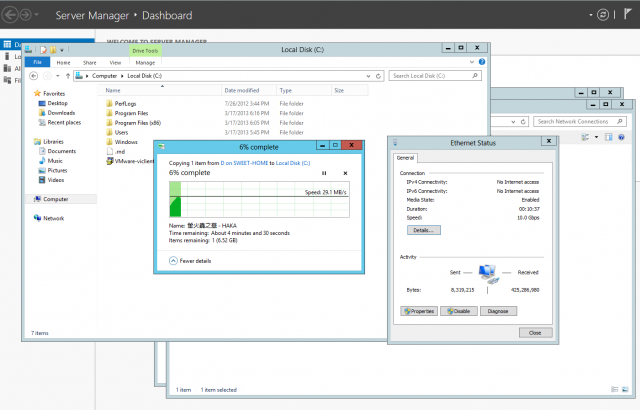Open Ethernet Properties button
Image resolution: width=640 pixels, height=410 pixels.
click(x=419, y=311)
